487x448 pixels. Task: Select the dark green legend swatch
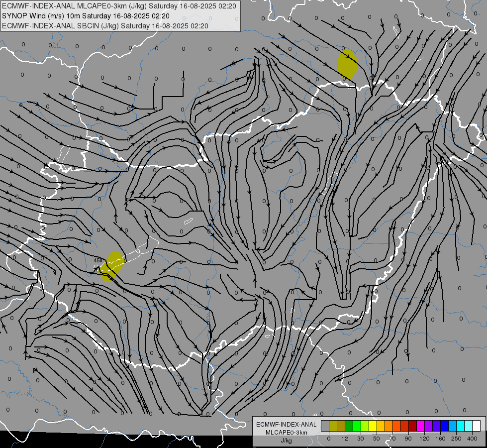click(x=349, y=426)
